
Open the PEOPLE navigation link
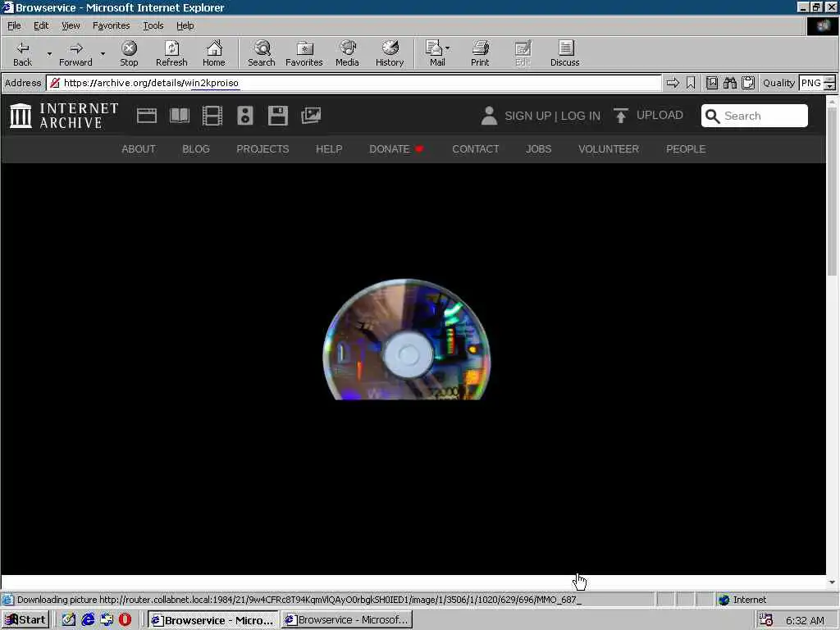686,149
